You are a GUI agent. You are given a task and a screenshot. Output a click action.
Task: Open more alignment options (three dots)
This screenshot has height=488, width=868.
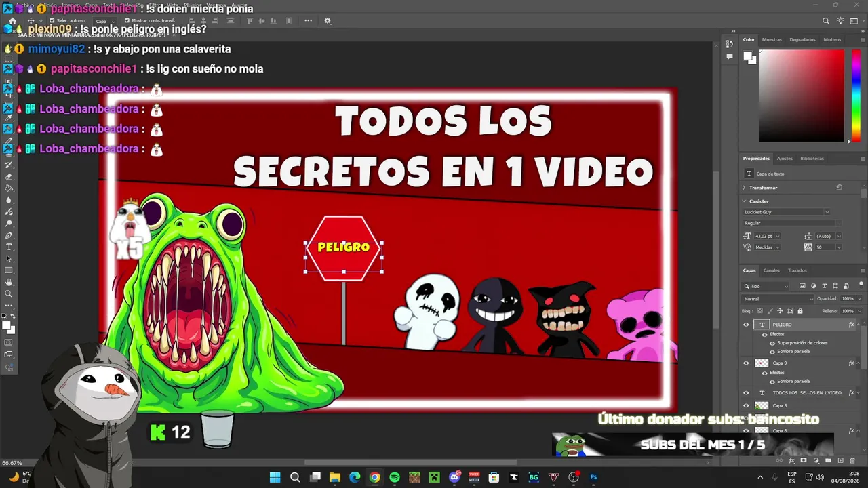coord(309,21)
